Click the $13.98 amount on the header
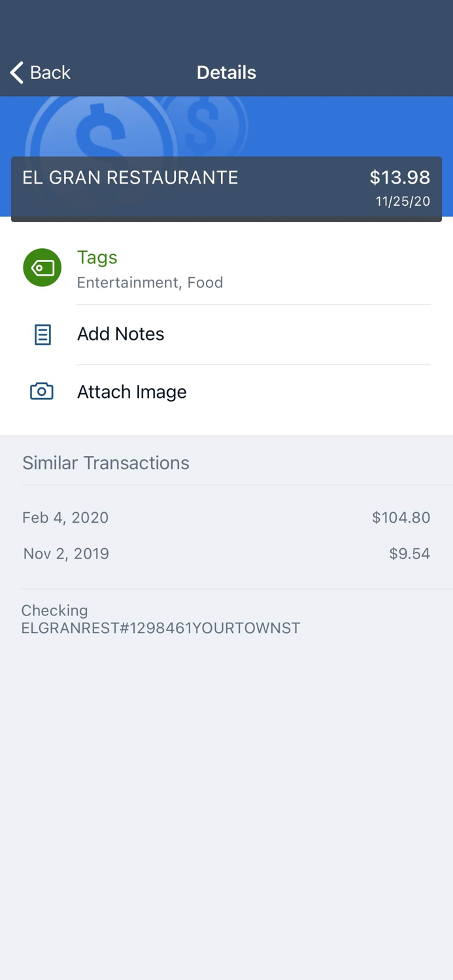Image resolution: width=453 pixels, height=980 pixels. (x=399, y=177)
